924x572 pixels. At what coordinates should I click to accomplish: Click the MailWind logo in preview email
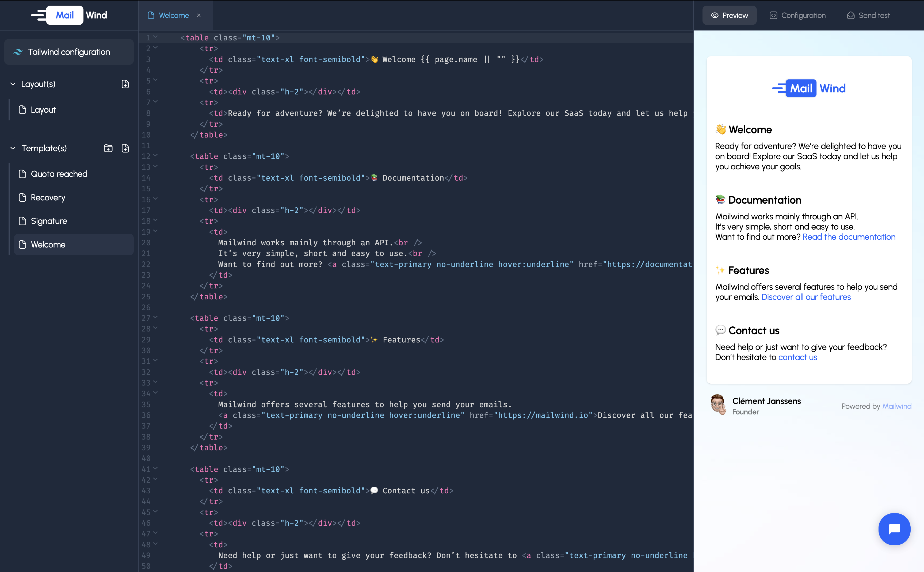(809, 88)
